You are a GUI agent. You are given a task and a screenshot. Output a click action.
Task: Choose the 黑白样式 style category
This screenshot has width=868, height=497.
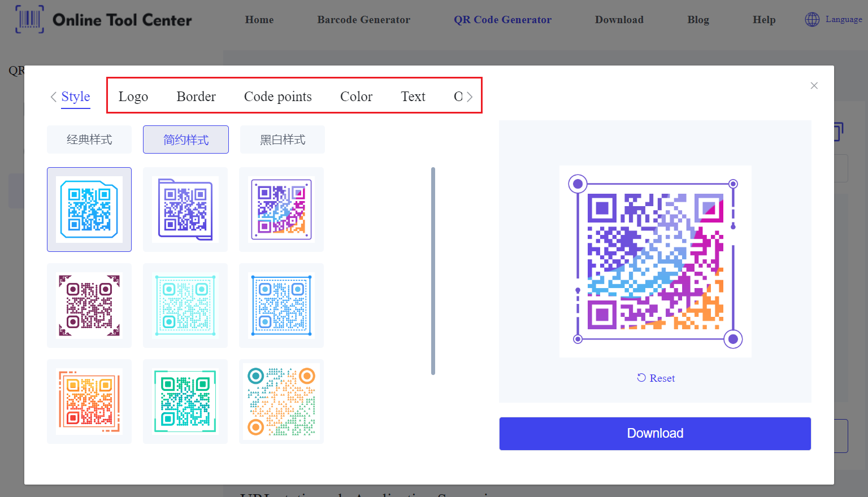click(x=283, y=139)
